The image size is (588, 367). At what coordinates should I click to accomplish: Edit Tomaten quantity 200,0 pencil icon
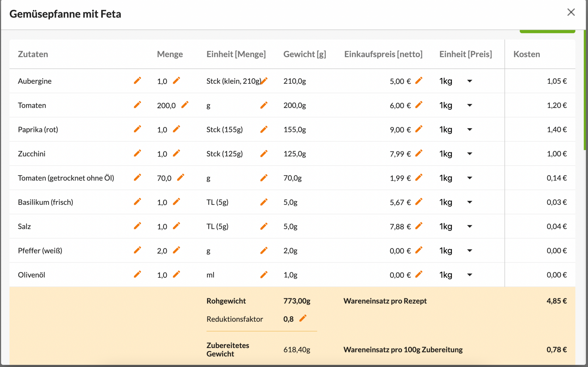coord(185,105)
